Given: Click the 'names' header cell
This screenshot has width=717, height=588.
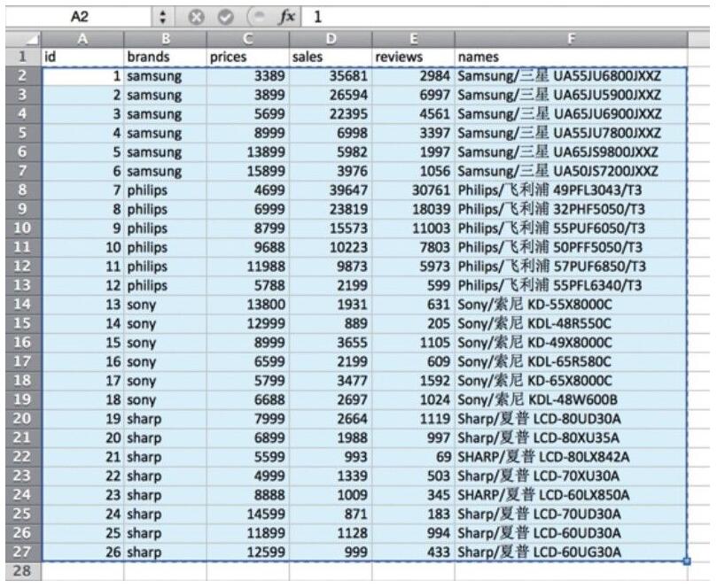Looking at the screenshot, I should click(571, 57).
